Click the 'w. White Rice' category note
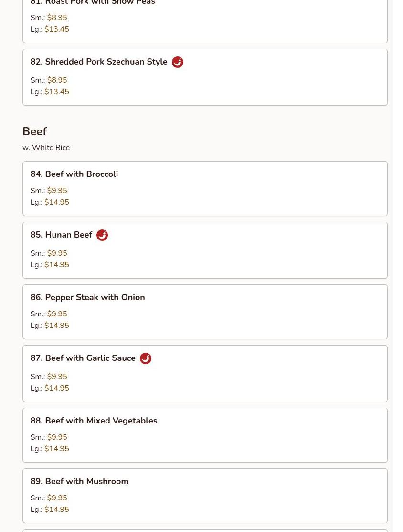 click(x=46, y=148)
